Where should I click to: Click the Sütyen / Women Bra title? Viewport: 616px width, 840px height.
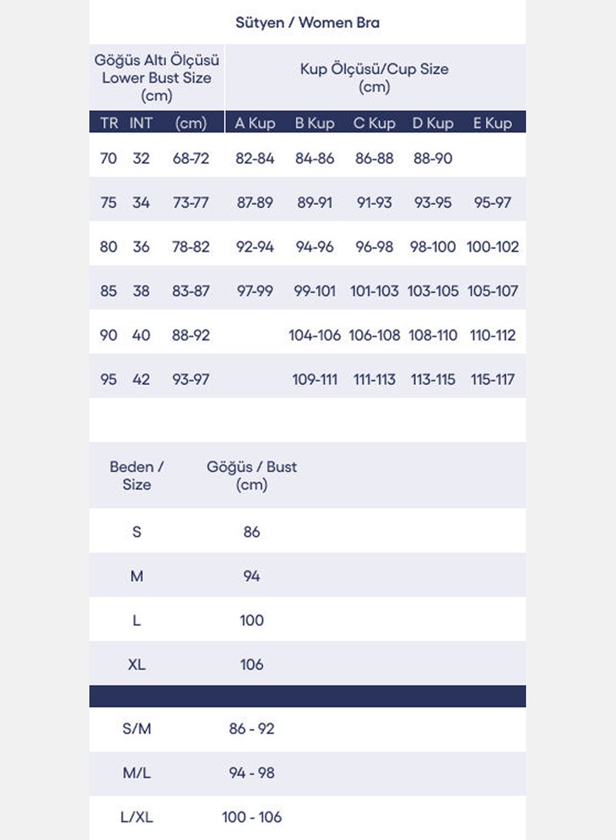(x=307, y=22)
